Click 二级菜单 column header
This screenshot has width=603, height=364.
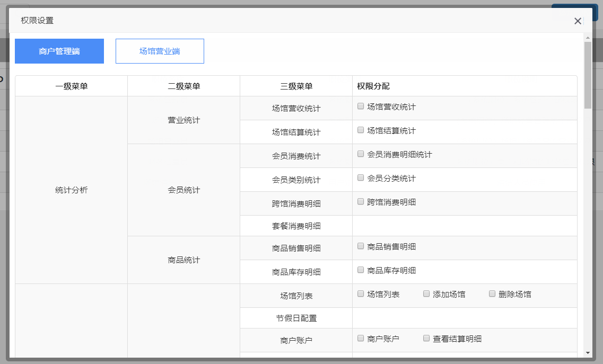[184, 86]
